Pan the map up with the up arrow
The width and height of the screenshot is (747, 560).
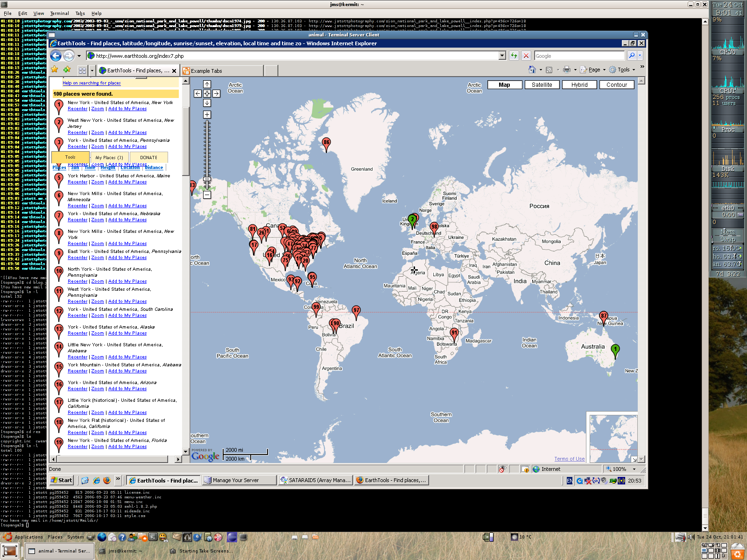coord(207,84)
